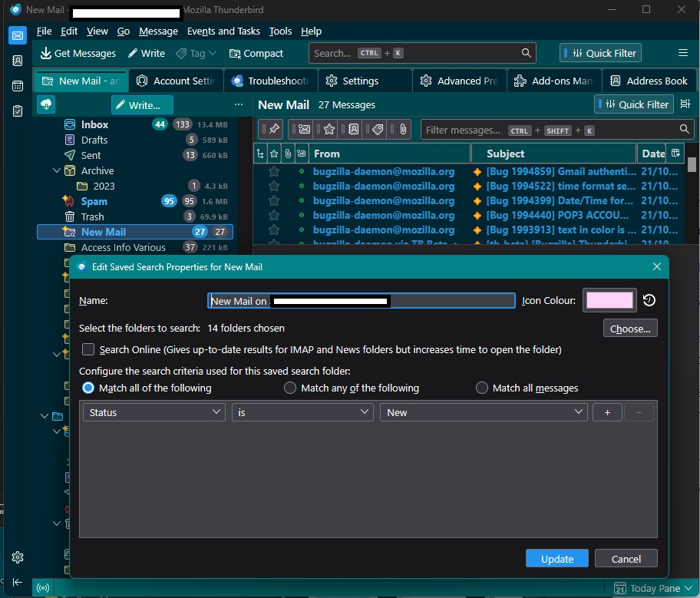This screenshot has height=598, width=700.
Task: Open the New value dropdown
Action: [484, 412]
